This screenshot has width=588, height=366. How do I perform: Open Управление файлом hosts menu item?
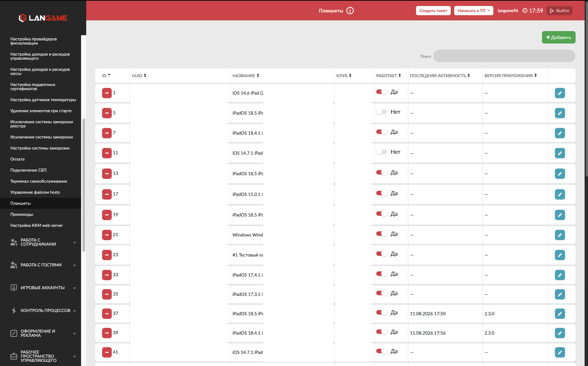pos(35,192)
